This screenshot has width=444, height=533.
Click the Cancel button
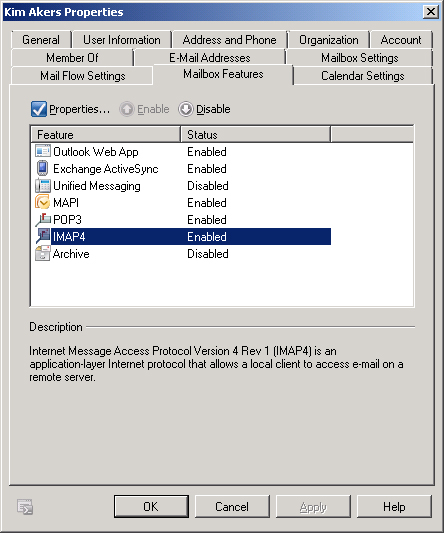click(232, 506)
